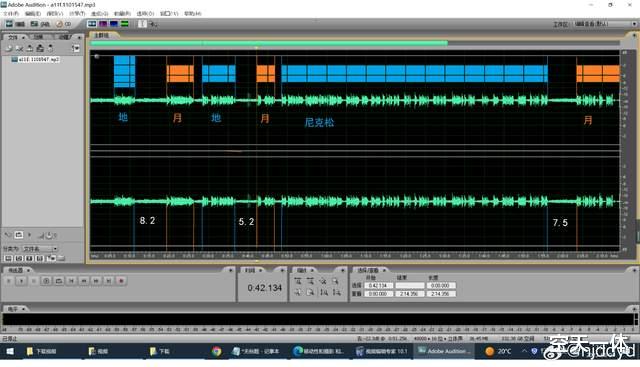
Task: Click the stop button in Transport panel
Action: (x=9, y=281)
